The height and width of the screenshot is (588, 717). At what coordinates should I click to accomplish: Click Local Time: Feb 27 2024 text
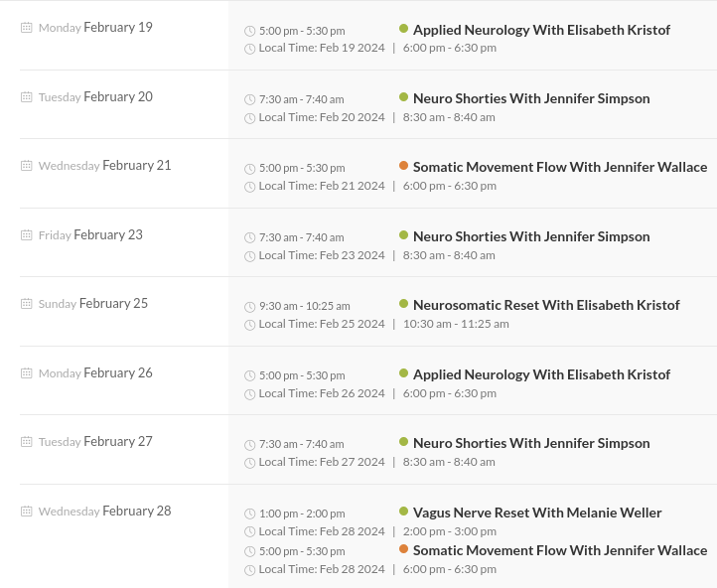[322, 462]
